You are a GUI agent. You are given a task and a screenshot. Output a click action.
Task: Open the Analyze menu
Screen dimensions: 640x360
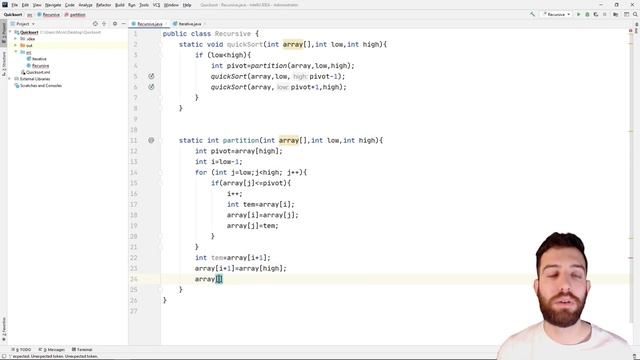coord(85,5)
